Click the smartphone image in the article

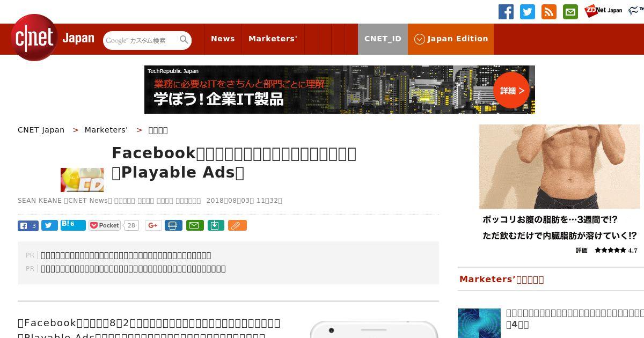[x=374, y=329]
